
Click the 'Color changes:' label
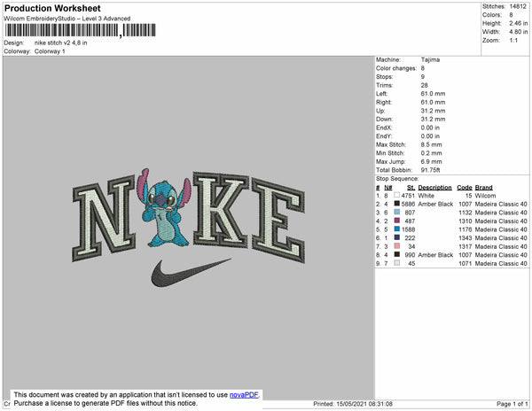pos(396,68)
